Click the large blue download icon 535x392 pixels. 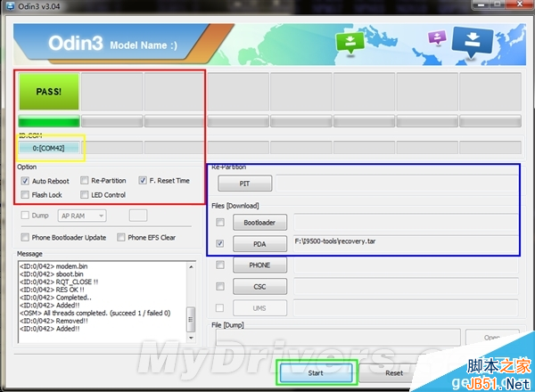[473, 41]
